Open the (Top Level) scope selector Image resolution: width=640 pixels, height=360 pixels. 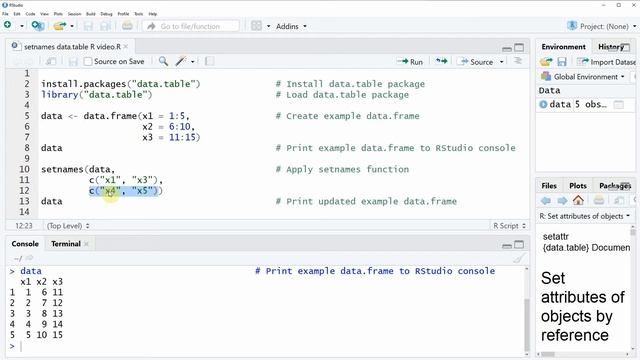click(68, 226)
